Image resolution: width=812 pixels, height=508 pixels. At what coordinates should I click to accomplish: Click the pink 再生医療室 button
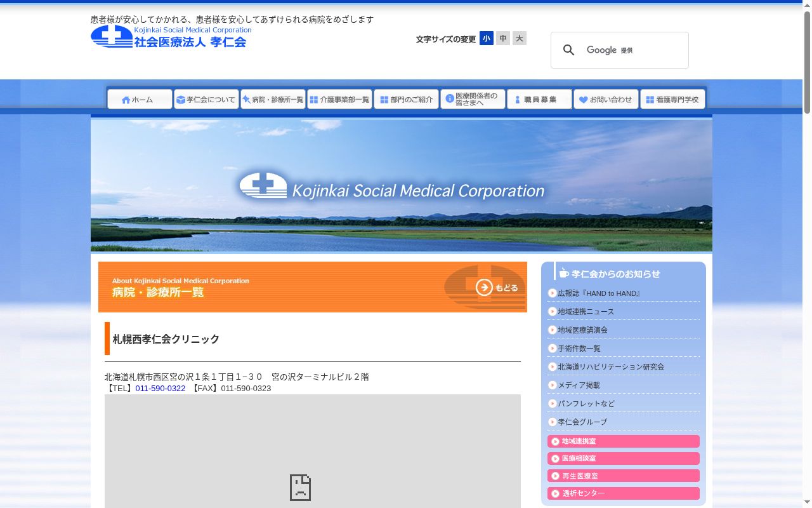[624, 476]
